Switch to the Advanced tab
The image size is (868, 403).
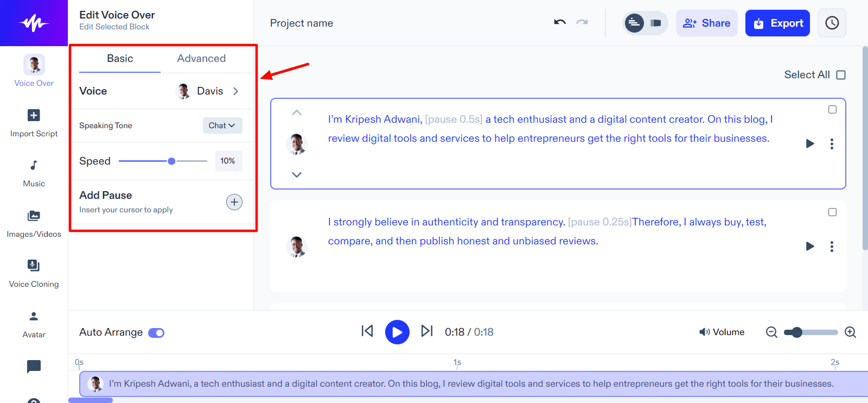[201, 59]
